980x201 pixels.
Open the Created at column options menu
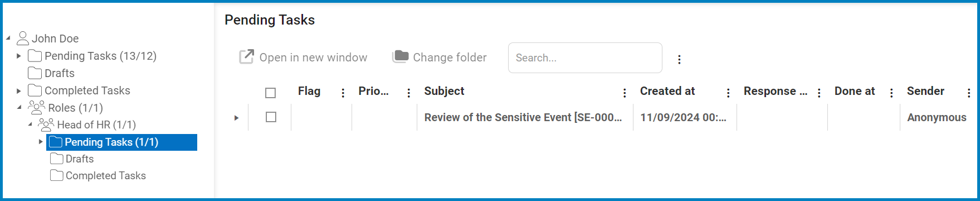tap(728, 93)
